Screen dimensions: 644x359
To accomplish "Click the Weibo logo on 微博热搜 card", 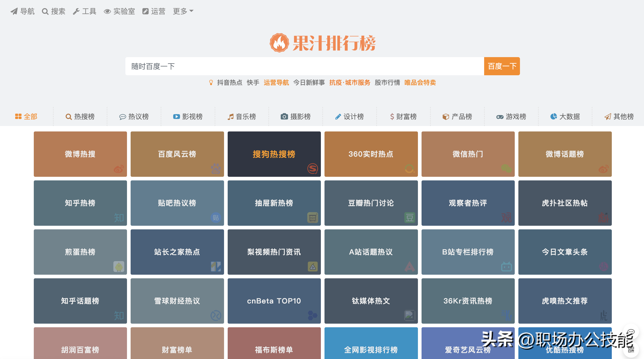I will [x=119, y=169].
